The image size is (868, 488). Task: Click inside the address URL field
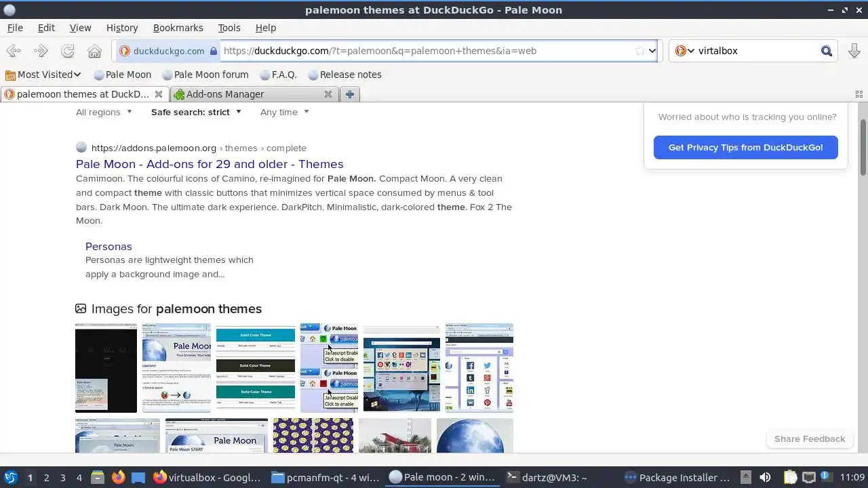point(427,51)
